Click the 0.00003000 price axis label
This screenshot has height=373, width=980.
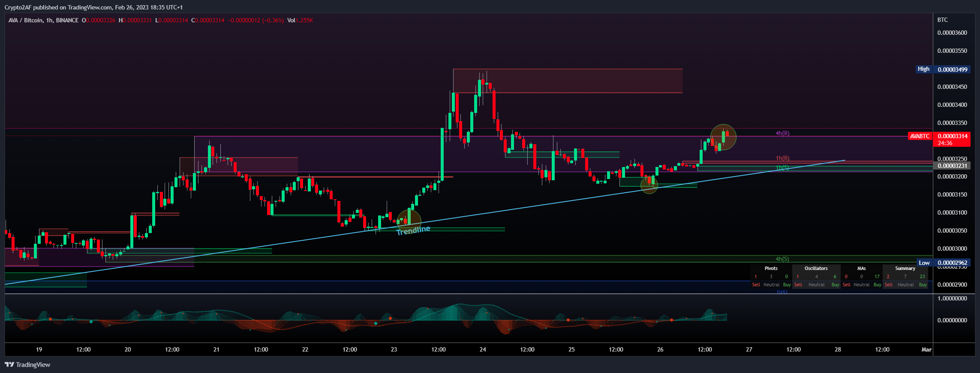coord(952,249)
